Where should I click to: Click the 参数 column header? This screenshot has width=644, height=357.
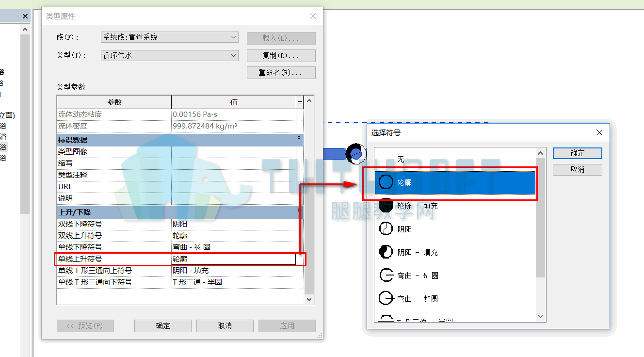coord(114,102)
